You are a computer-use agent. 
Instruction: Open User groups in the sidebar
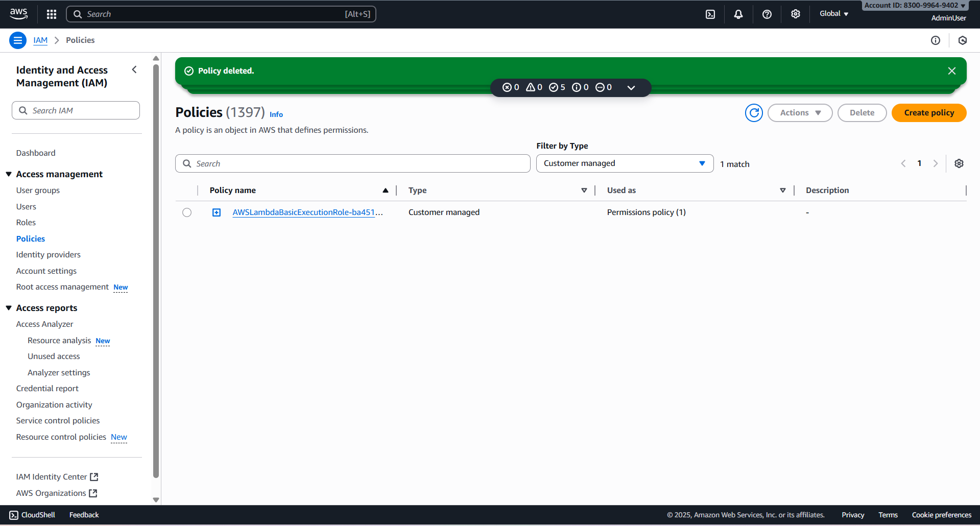click(38, 190)
